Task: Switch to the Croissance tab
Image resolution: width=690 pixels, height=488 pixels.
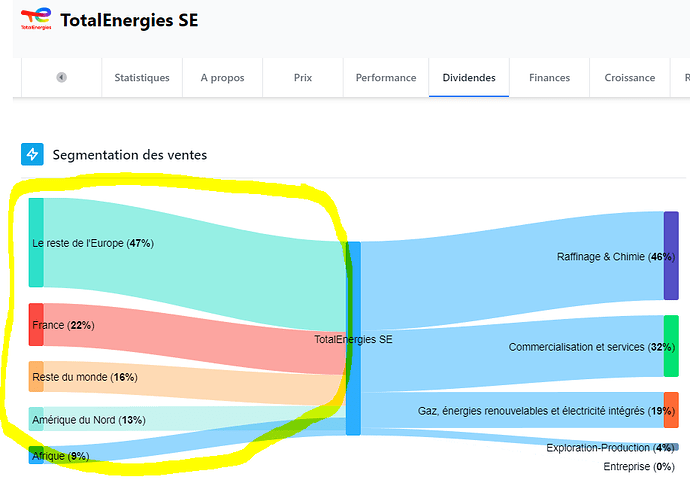Action: click(630, 77)
